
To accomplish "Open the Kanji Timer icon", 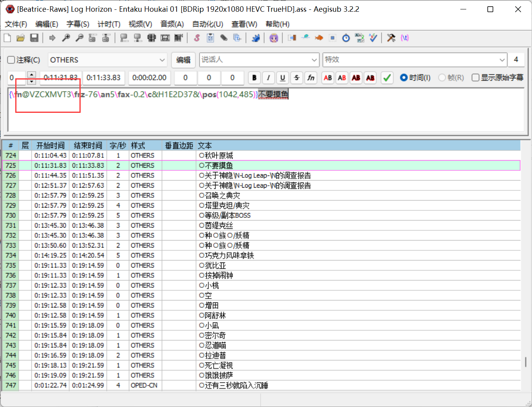I will (359, 38).
